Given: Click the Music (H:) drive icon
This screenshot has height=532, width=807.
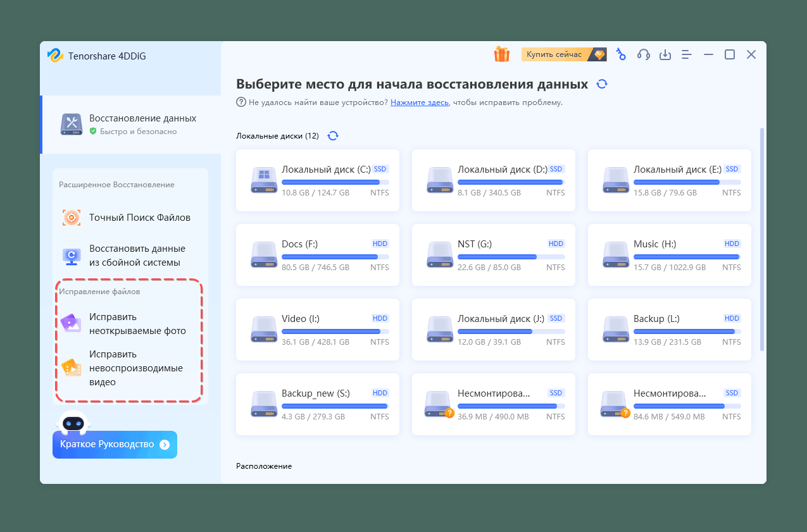Looking at the screenshot, I should 616,255.
